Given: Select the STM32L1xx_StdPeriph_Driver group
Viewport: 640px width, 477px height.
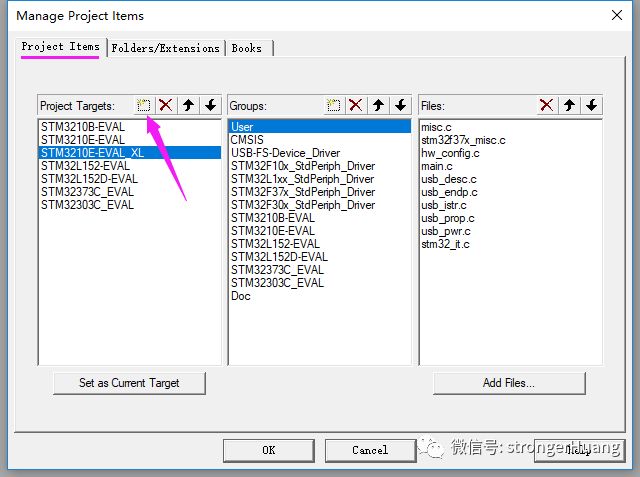Looking at the screenshot, I should tap(320, 179).
